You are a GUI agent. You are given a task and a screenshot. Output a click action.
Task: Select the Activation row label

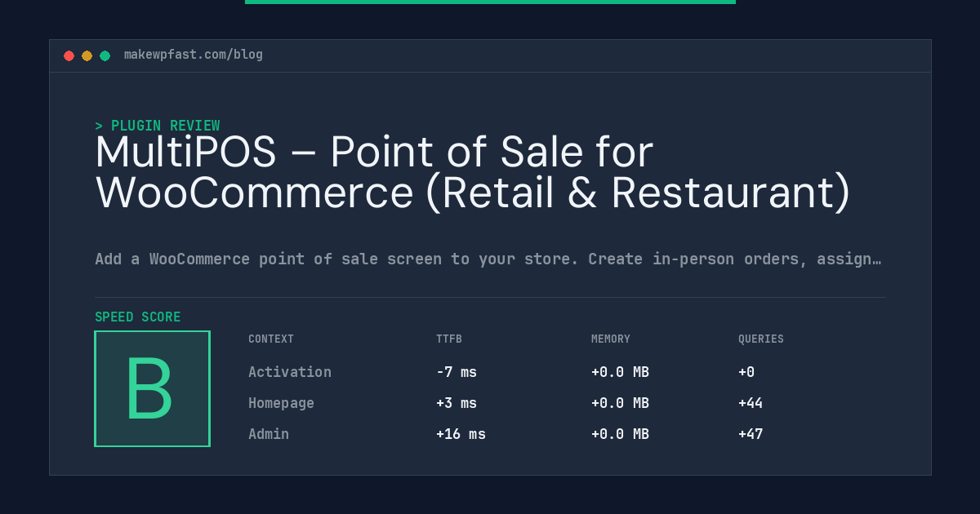(x=290, y=372)
